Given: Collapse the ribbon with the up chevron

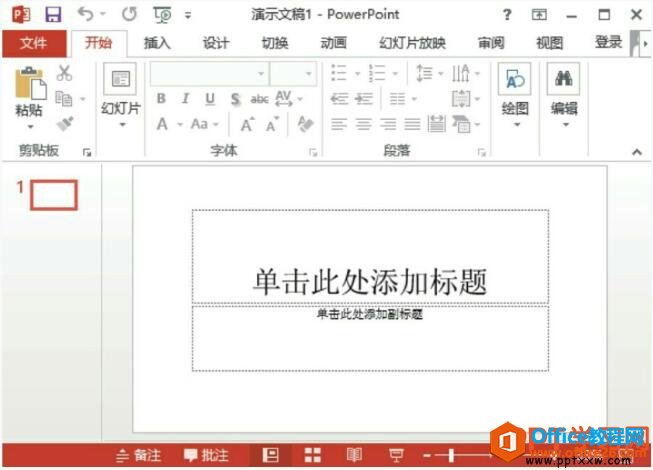Looking at the screenshot, I should click(637, 152).
